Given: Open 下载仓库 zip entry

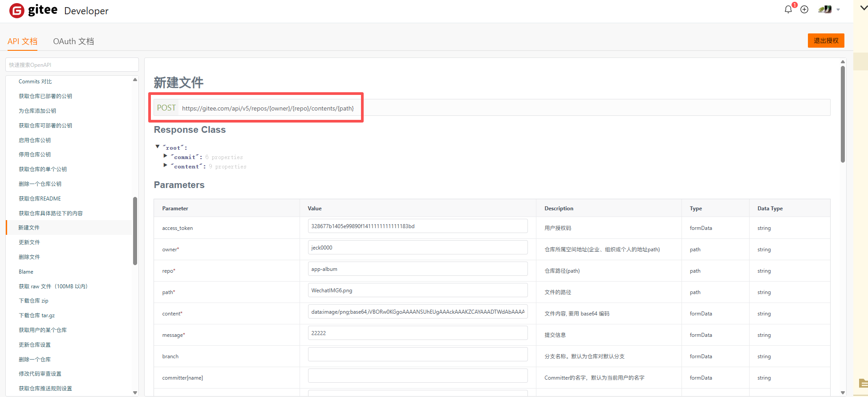Looking at the screenshot, I should (33, 301).
